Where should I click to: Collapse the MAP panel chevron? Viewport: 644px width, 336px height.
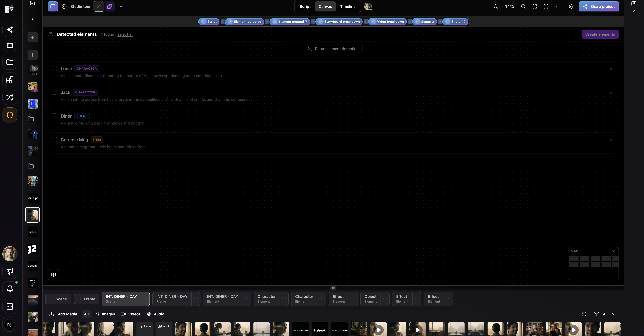(613, 251)
